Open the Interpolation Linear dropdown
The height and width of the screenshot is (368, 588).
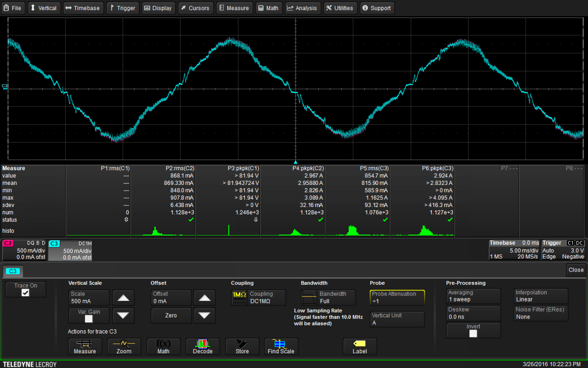pyautogui.click(x=541, y=296)
